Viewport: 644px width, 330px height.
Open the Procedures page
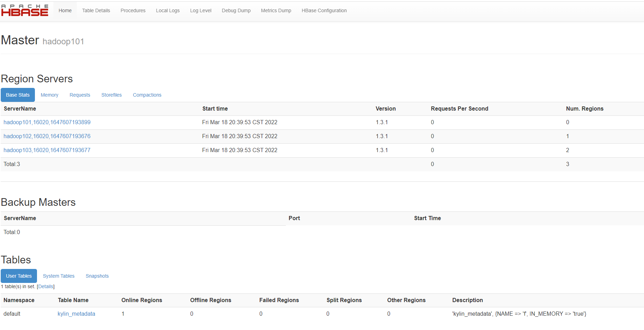point(133,10)
